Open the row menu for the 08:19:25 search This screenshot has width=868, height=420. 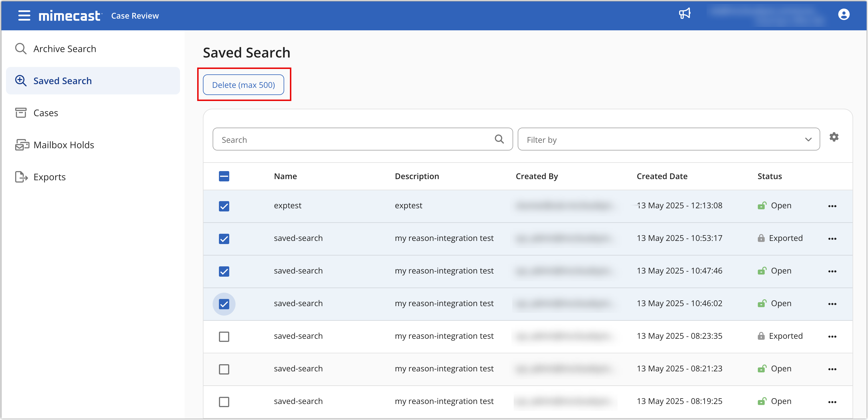832,402
